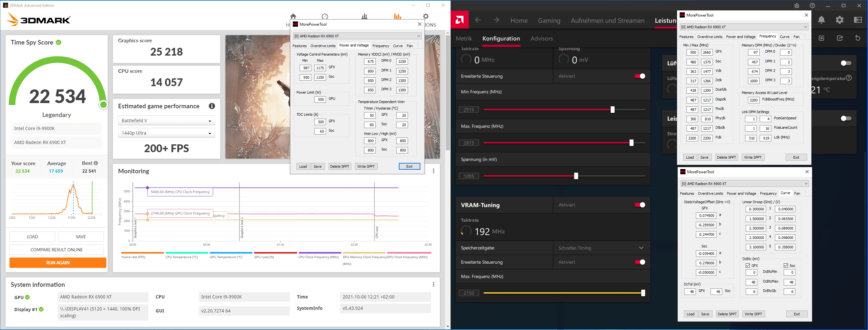Viewport: 868px width, 330px height.
Task: Enable the Lüfter tuning switch
Action: (846, 63)
